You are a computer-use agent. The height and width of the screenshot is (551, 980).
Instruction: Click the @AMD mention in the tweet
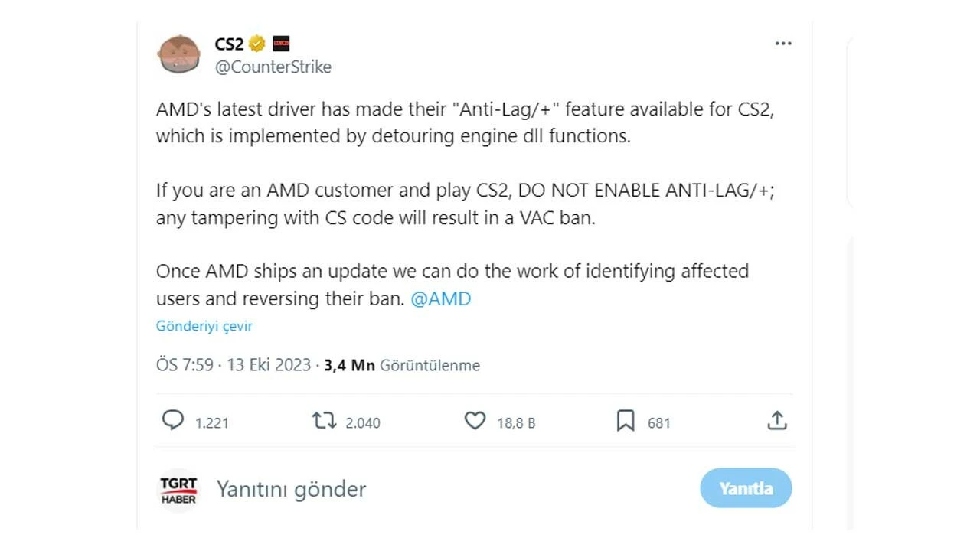pos(441,298)
